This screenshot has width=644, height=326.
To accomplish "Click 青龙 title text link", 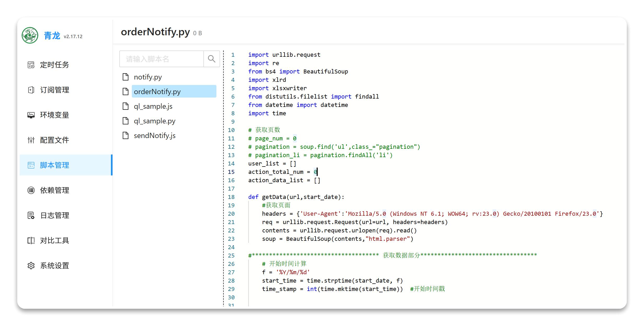I will 52,36.
